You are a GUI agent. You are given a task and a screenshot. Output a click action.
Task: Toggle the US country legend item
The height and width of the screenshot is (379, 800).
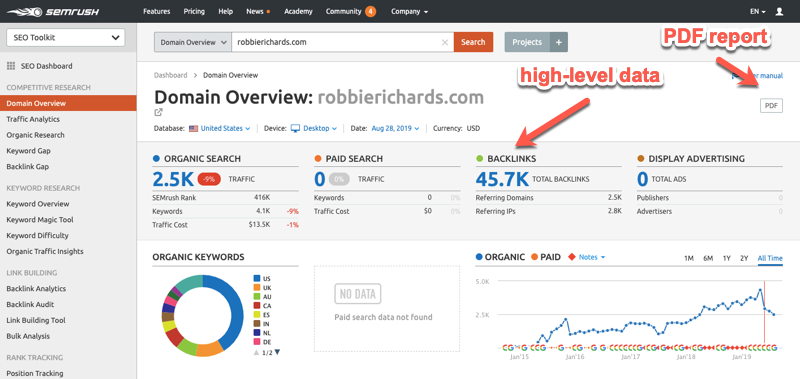click(x=262, y=279)
